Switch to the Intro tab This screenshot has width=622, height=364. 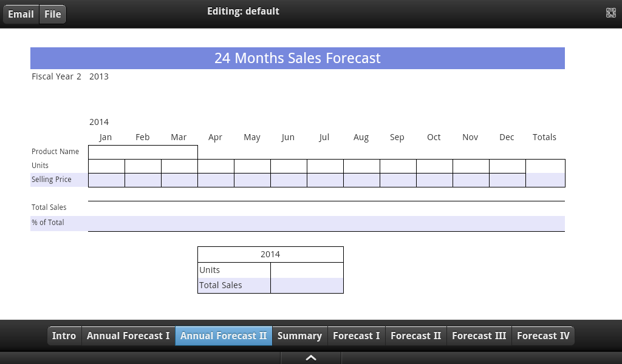click(x=64, y=336)
